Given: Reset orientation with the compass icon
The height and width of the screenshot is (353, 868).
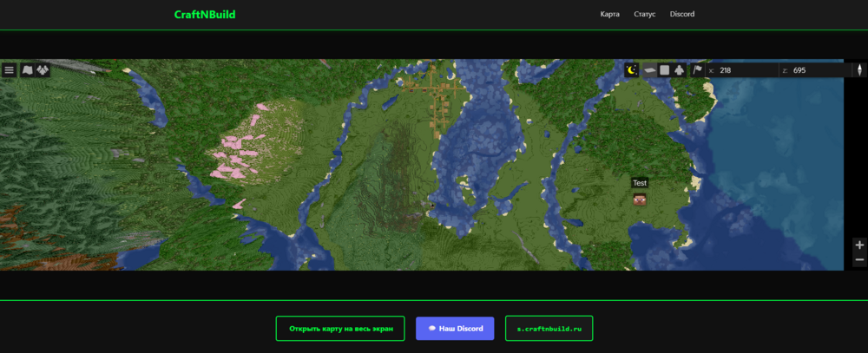Looking at the screenshot, I should pos(859,70).
